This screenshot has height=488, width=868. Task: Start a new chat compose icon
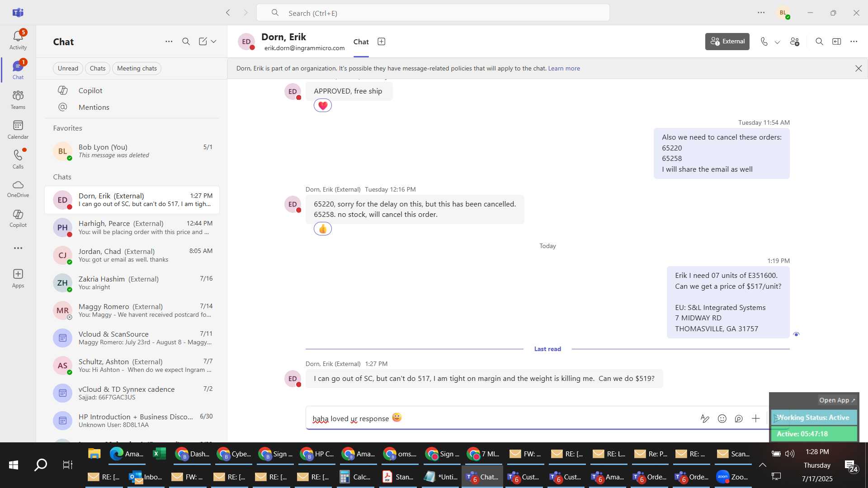[x=203, y=42]
